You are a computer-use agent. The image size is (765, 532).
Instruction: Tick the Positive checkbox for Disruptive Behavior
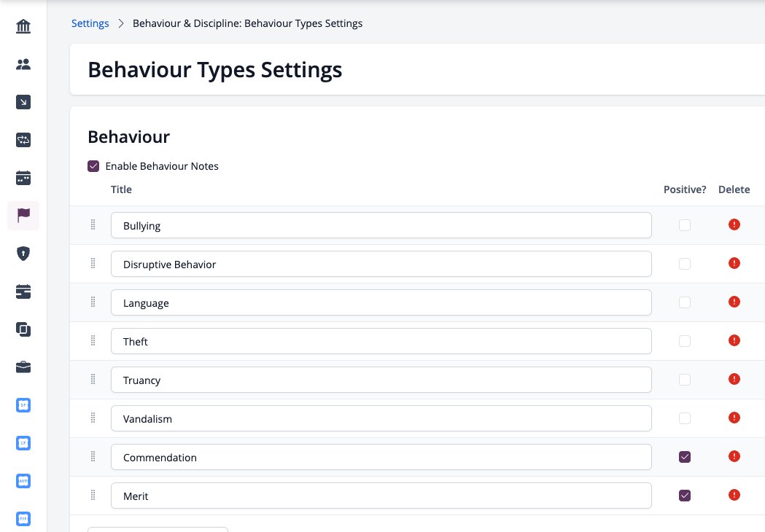tap(685, 264)
